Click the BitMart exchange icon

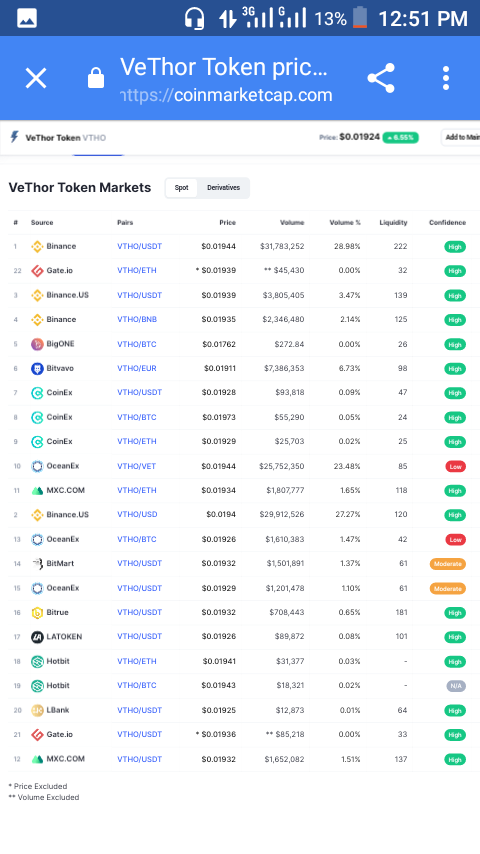(37, 564)
